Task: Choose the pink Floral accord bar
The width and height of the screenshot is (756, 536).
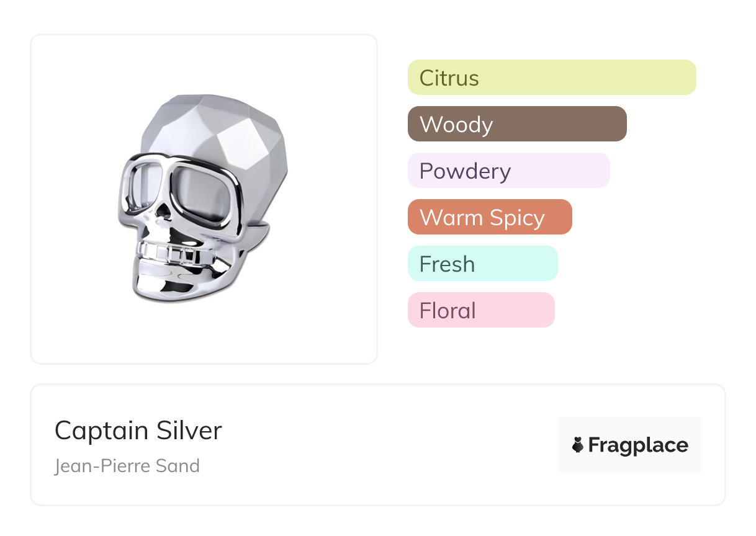Action: [x=480, y=310]
